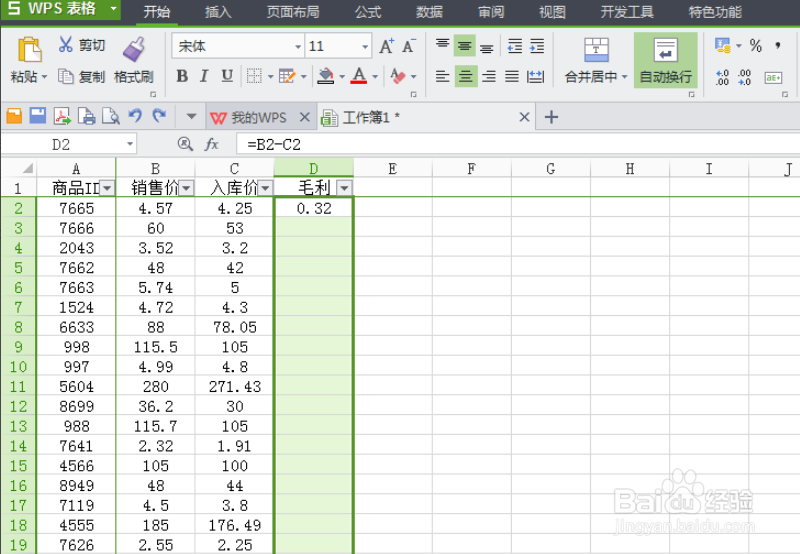The width and height of the screenshot is (800, 554).
Task: Open the 视图 ribbon tab
Action: 552,11
